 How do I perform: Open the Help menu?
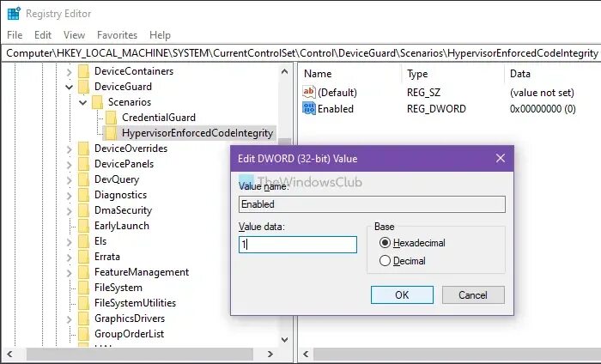click(160, 35)
